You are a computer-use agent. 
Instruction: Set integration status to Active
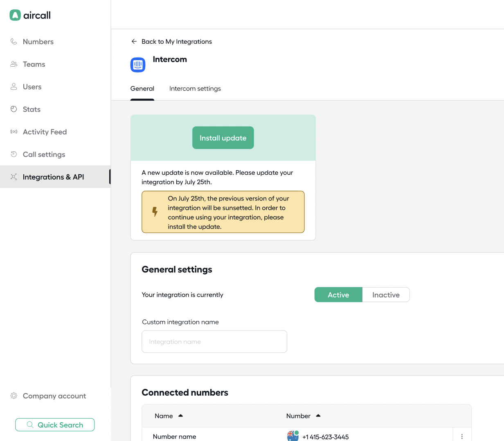338,295
